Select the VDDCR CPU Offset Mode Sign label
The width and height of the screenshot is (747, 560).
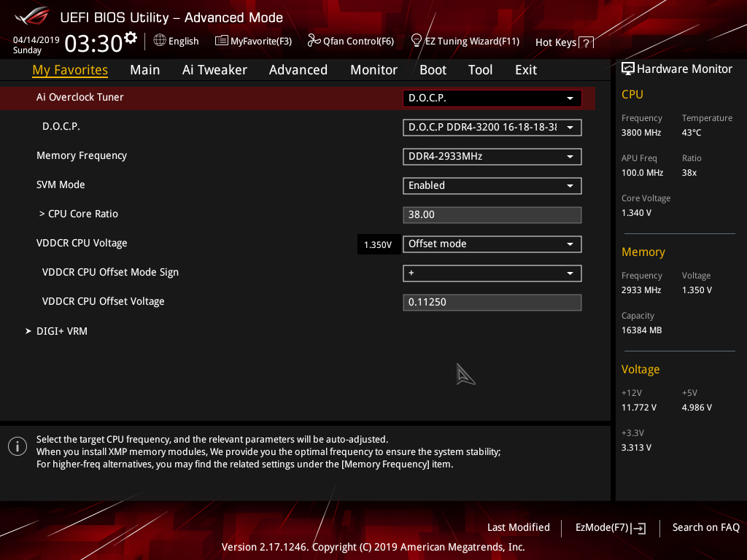click(x=110, y=273)
